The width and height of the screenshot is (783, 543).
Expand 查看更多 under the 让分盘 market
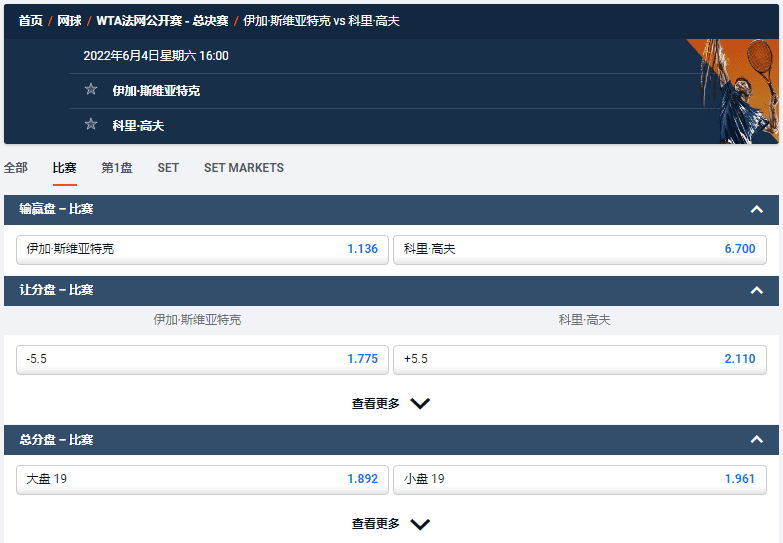pos(391,404)
